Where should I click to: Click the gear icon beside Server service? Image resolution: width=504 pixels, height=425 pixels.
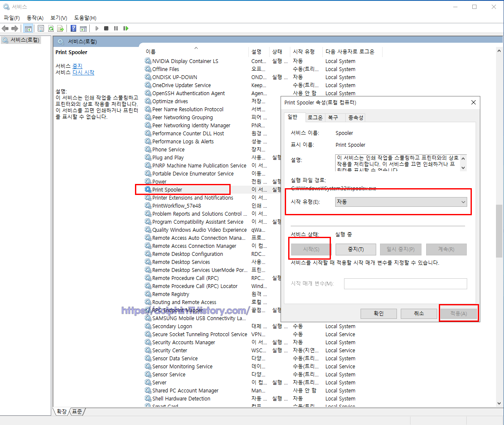148,382
